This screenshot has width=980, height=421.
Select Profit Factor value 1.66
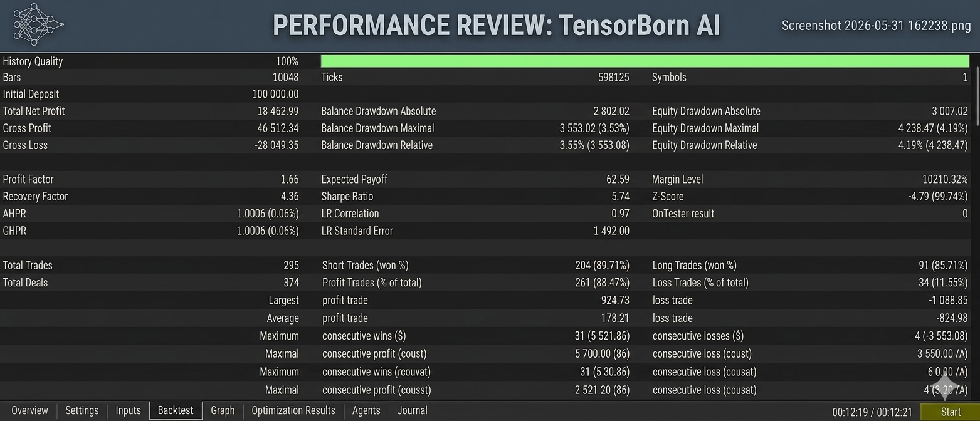point(290,179)
